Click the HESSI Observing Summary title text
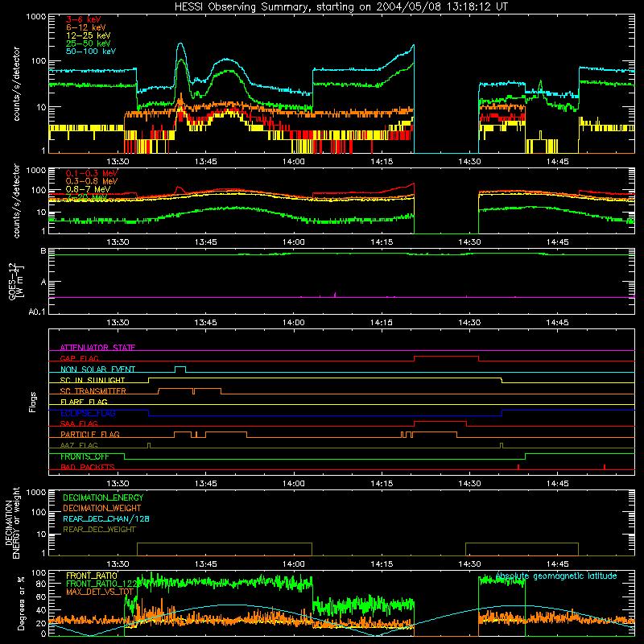 tap(341, 6)
